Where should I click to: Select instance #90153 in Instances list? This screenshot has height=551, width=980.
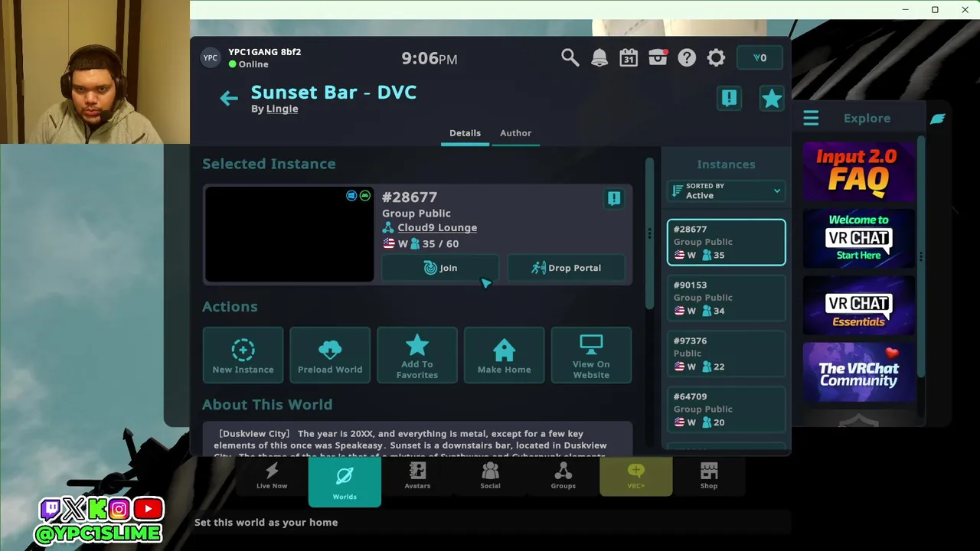pos(726,298)
